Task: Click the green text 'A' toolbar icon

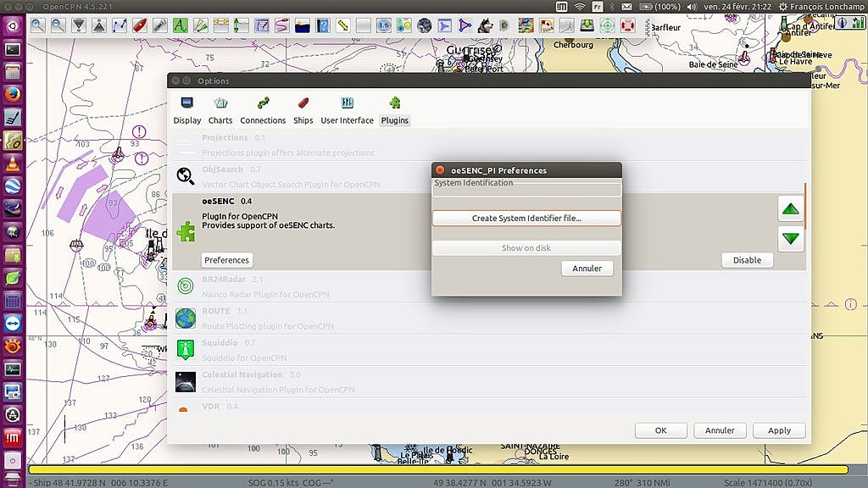Action: click(x=180, y=25)
